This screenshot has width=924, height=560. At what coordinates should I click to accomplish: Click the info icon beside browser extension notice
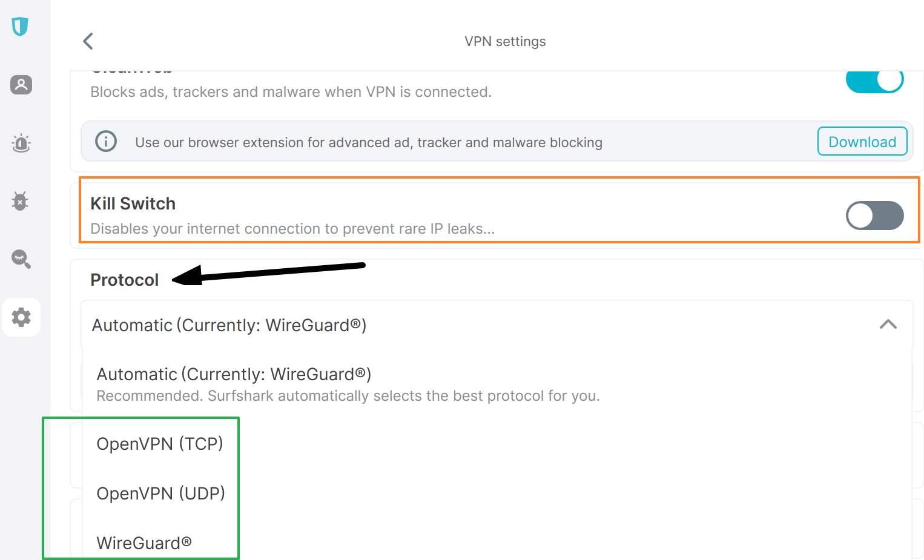tap(106, 142)
